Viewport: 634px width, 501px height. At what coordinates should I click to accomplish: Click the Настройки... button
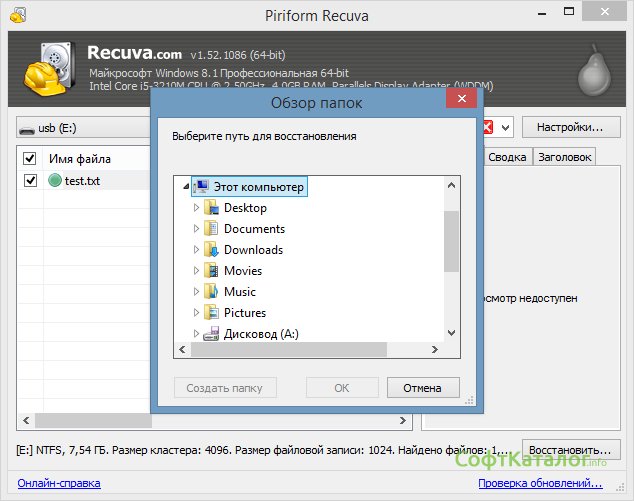tap(570, 128)
